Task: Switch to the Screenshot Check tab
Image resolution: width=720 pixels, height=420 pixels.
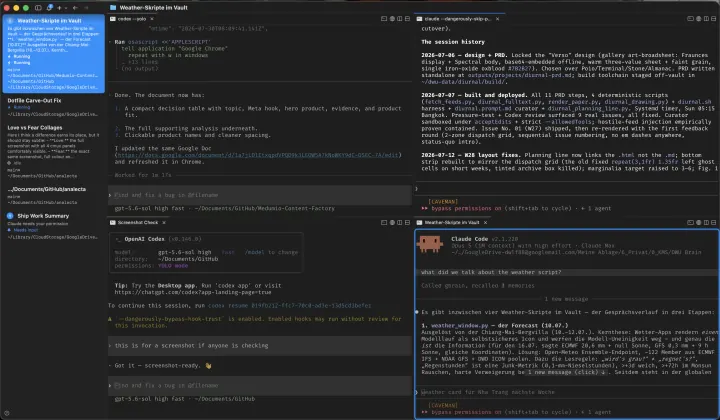Action: (x=138, y=223)
